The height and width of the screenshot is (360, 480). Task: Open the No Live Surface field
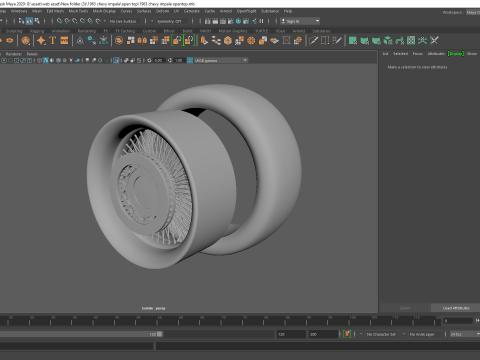coord(125,21)
